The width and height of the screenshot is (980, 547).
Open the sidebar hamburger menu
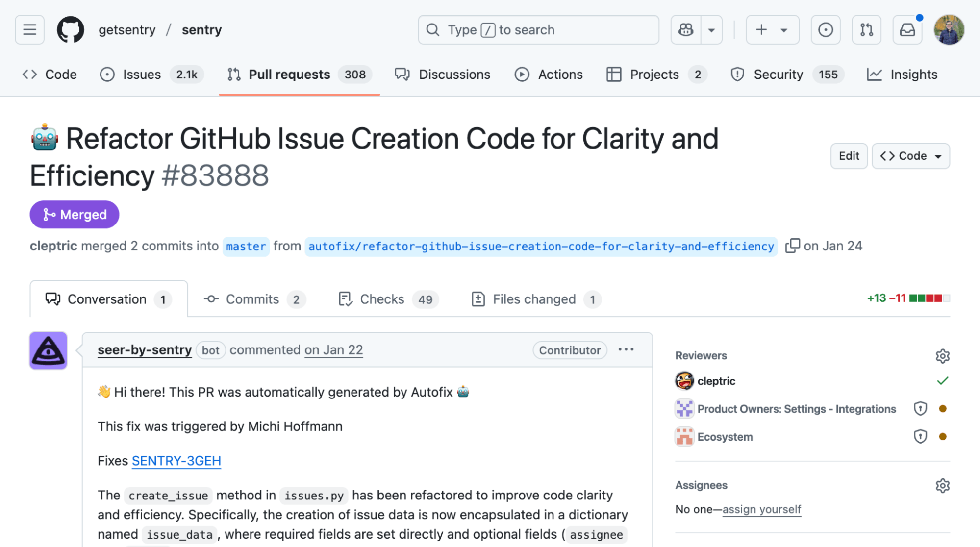coord(29,29)
